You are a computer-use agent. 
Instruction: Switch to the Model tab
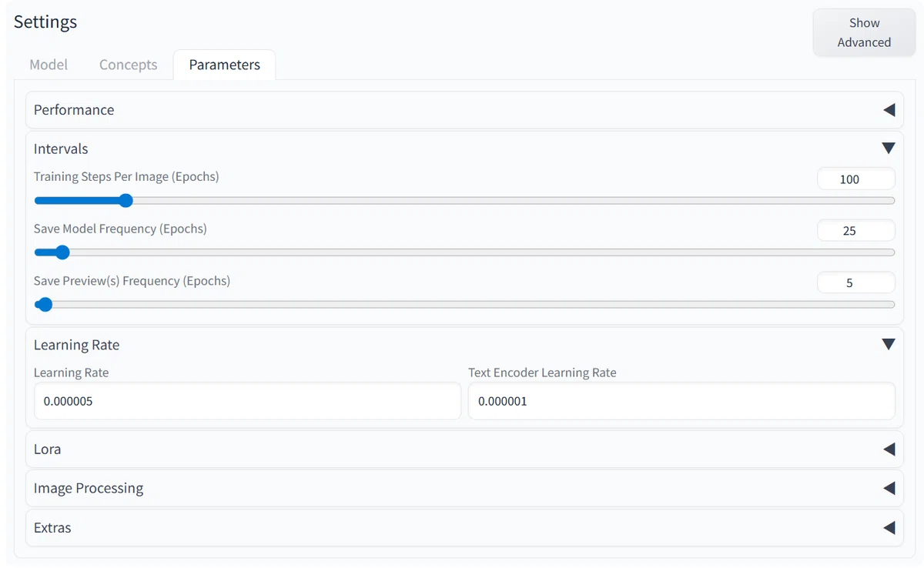click(x=49, y=65)
